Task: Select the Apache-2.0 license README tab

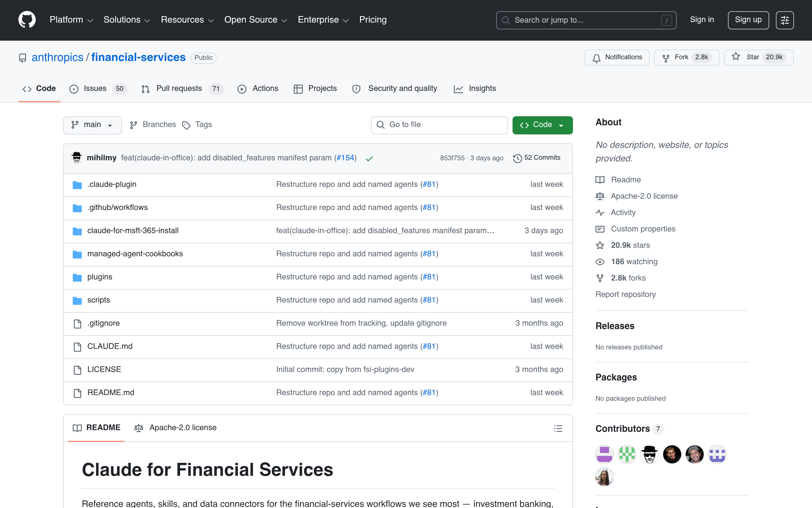Action: point(175,428)
